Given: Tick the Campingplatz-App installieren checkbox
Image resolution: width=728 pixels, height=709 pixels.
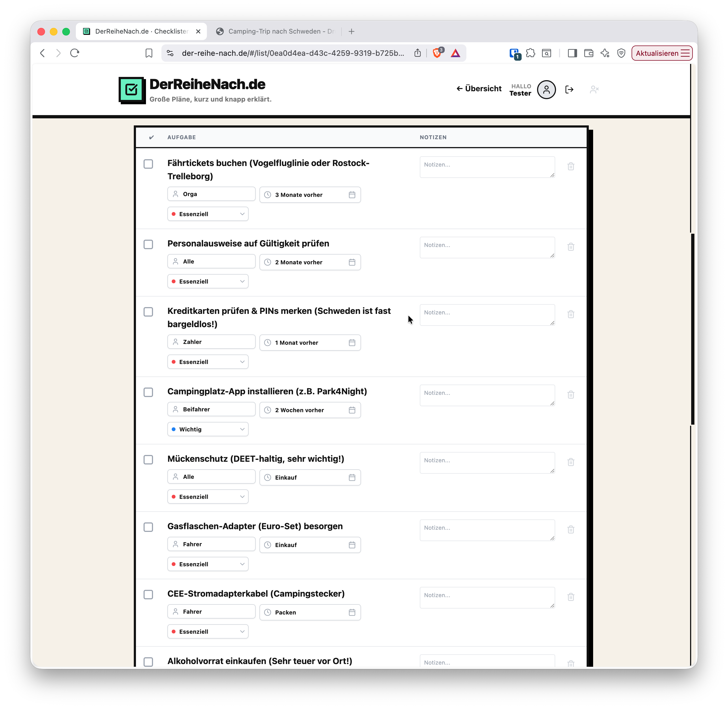Looking at the screenshot, I should (x=148, y=392).
